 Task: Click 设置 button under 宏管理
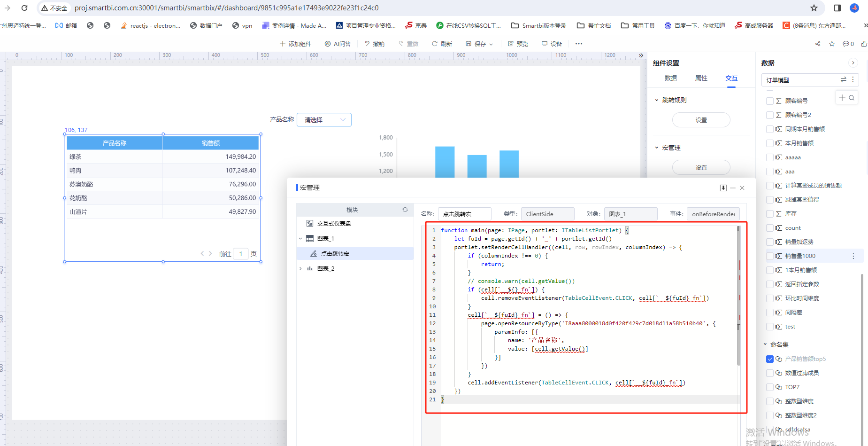coord(701,167)
